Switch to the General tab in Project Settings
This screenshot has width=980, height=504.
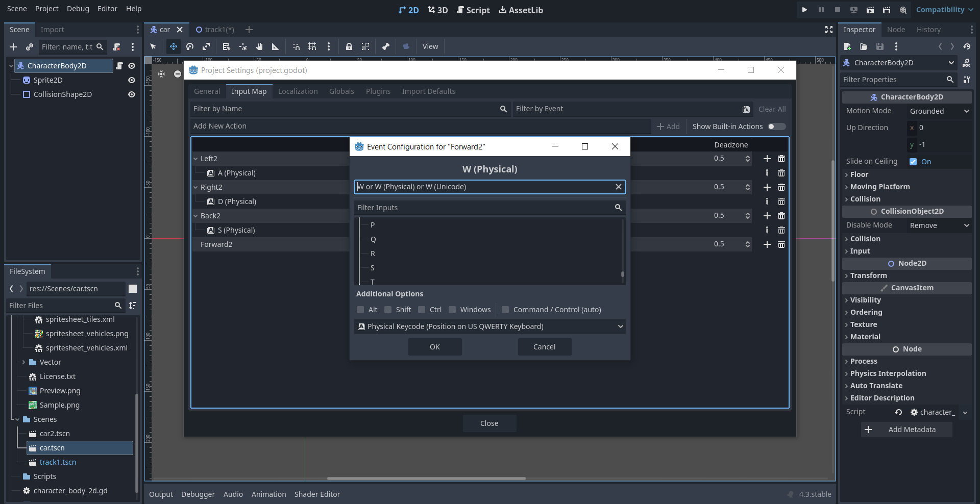207,91
